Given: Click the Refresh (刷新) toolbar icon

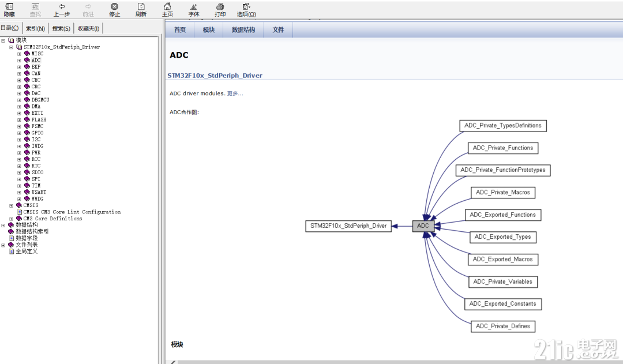Looking at the screenshot, I should click(x=141, y=7).
